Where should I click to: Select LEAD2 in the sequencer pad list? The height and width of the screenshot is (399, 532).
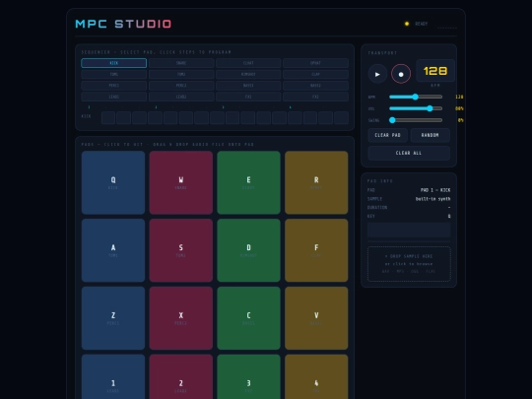181,97
